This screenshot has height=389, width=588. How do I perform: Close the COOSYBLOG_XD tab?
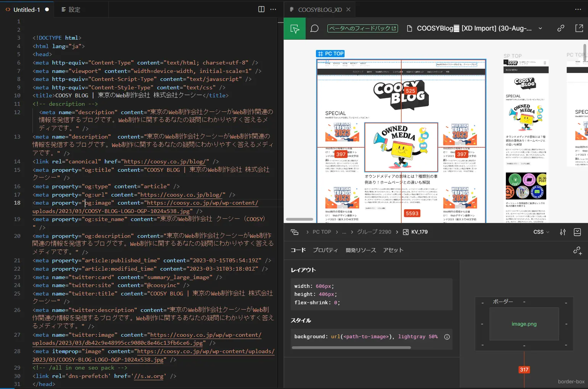pyautogui.click(x=348, y=10)
